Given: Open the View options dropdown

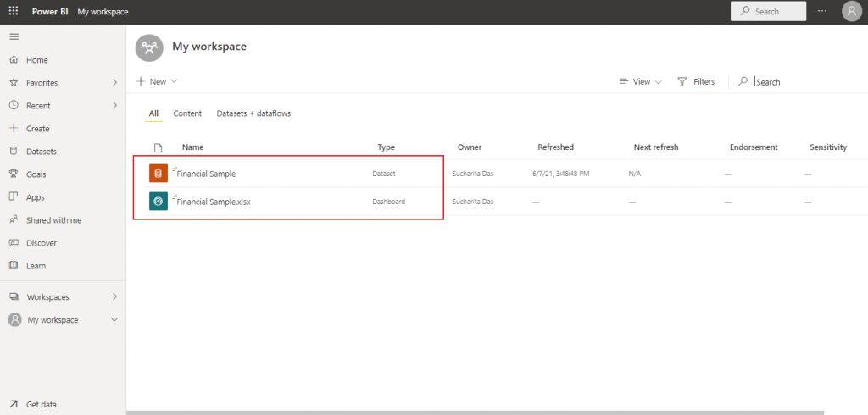Looking at the screenshot, I should 641,81.
